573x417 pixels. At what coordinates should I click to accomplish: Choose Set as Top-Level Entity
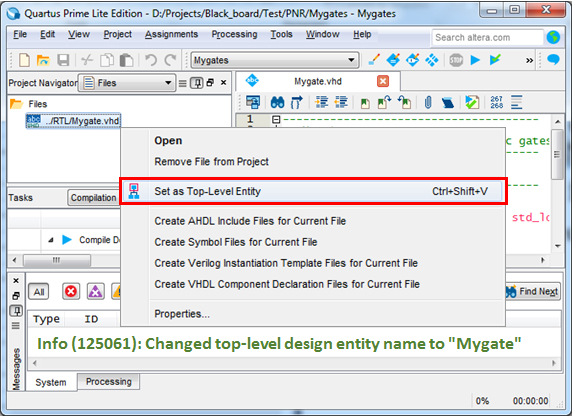point(313,191)
